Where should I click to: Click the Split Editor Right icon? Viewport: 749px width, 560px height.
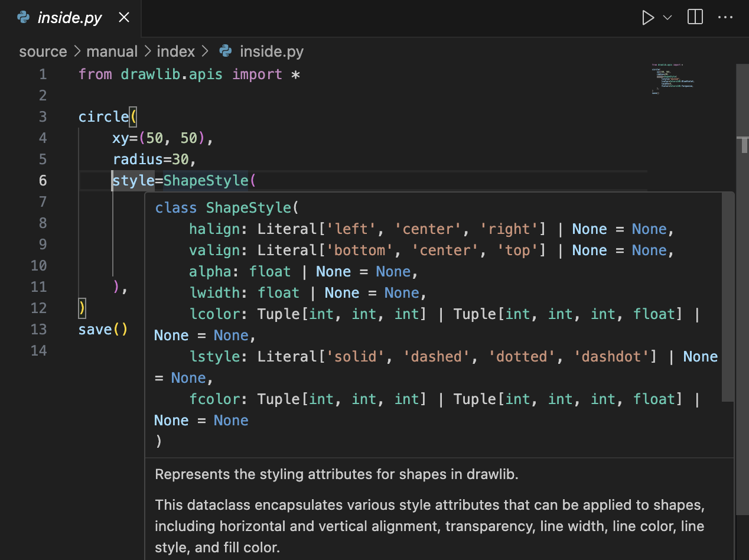695,17
